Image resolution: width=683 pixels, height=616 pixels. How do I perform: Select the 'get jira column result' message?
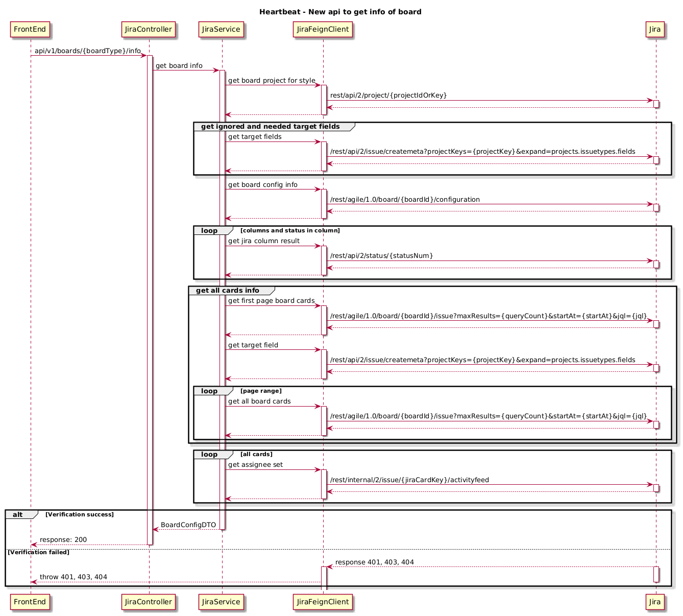tap(263, 241)
